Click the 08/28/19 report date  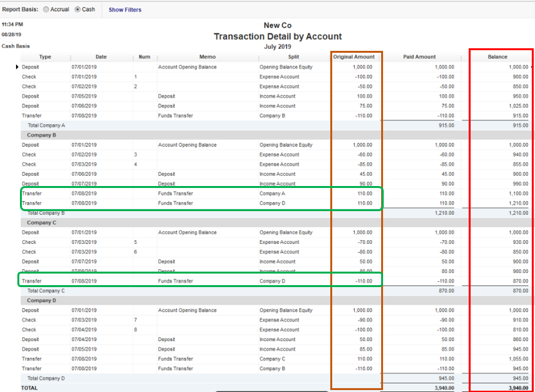pyautogui.click(x=11, y=35)
